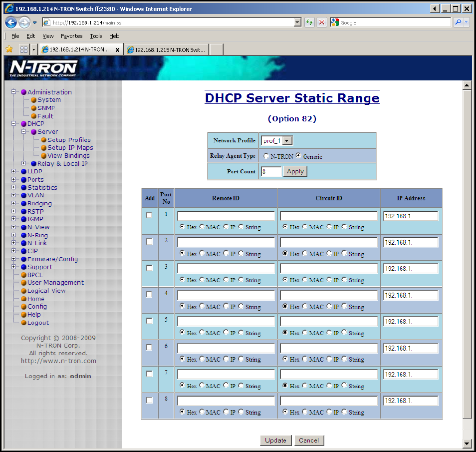Click the Port Count input field
This screenshot has width=476, height=452.
pyautogui.click(x=271, y=171)
